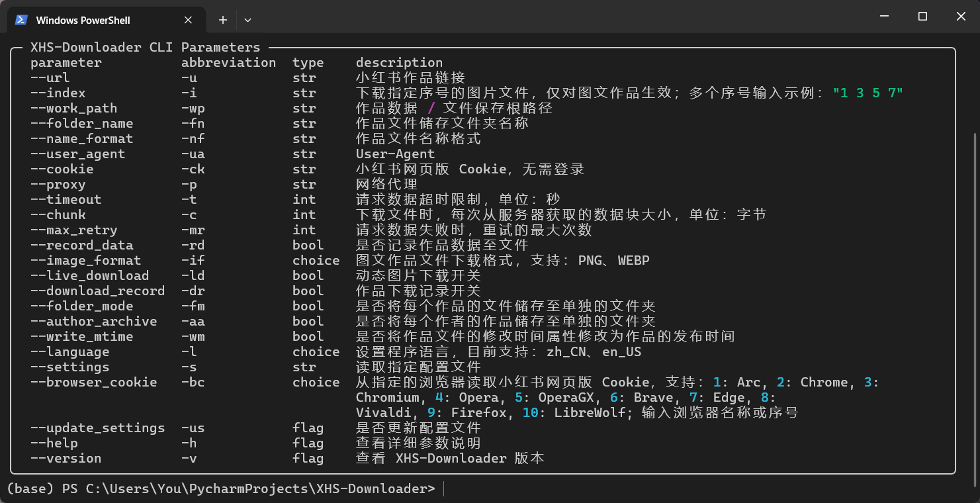Minimize the terminal window

tap(884, 17)
